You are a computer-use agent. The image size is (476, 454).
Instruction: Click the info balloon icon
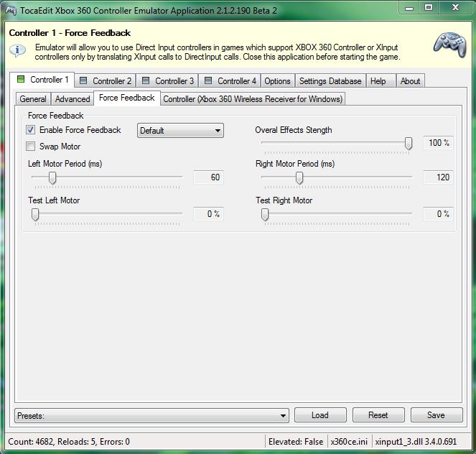17,50
